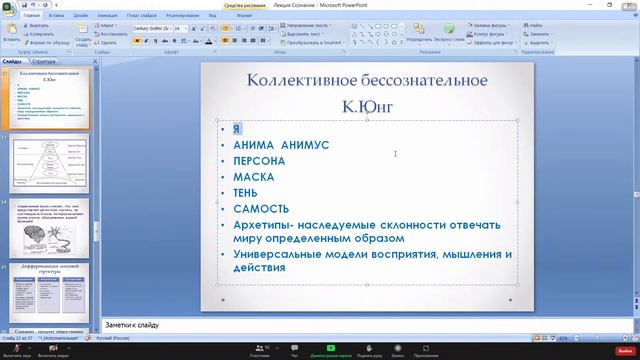Image resolution: width=640 pixels, height=360 pixels.
Task: Toggle bold formatting
Action: click(x=137, y=41)
